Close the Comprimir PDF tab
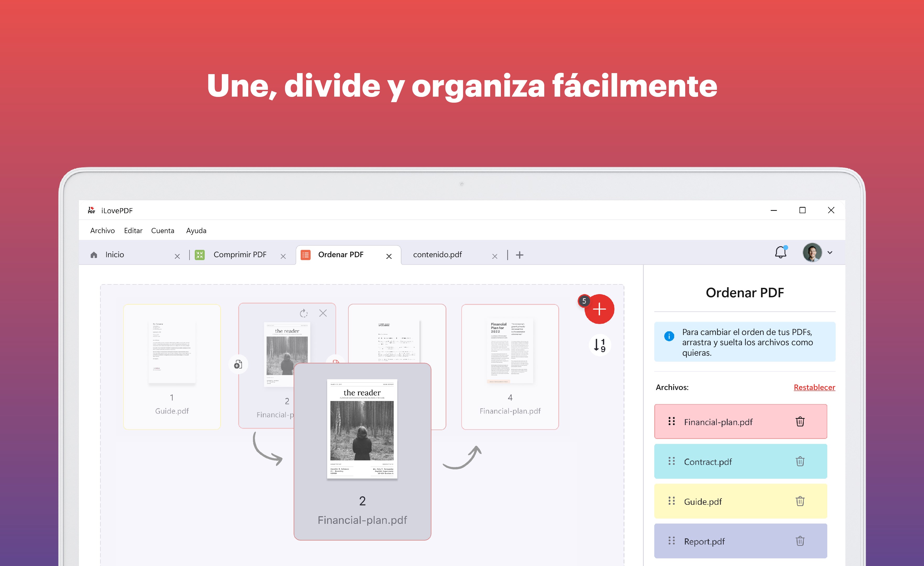The image size is (924, 566). click(283, 256)
